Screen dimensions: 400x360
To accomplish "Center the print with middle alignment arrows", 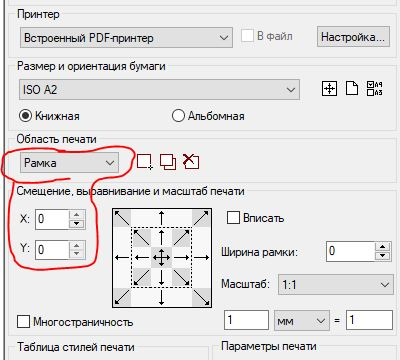I will point(162,257).
